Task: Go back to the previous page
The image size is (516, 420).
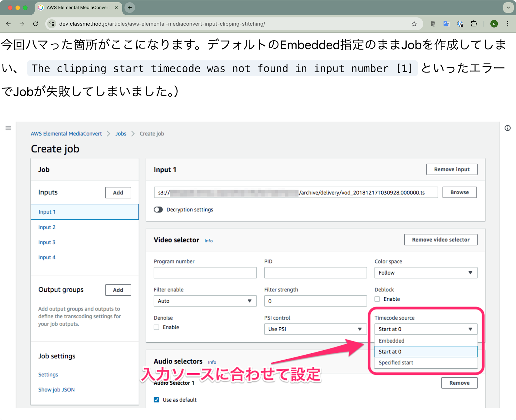Action: [8, 24]
